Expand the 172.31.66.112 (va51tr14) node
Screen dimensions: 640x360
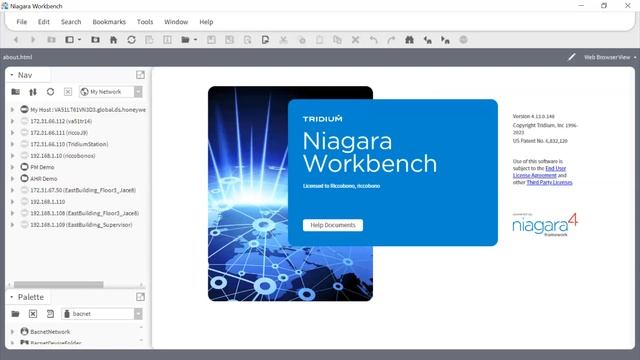pos(12,121)
